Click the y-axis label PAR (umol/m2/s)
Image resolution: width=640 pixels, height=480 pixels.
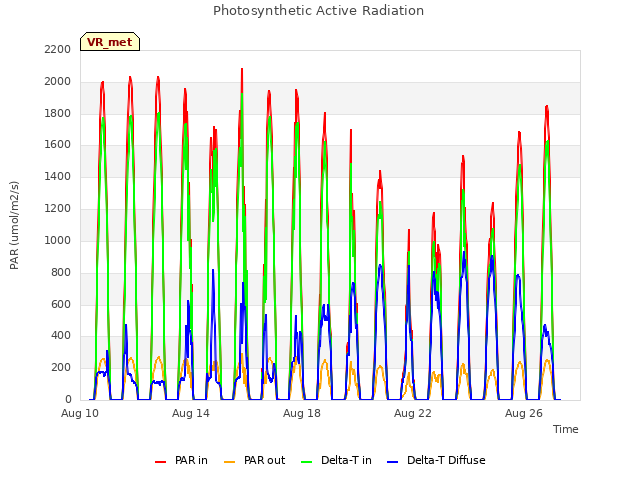(14, 225)
